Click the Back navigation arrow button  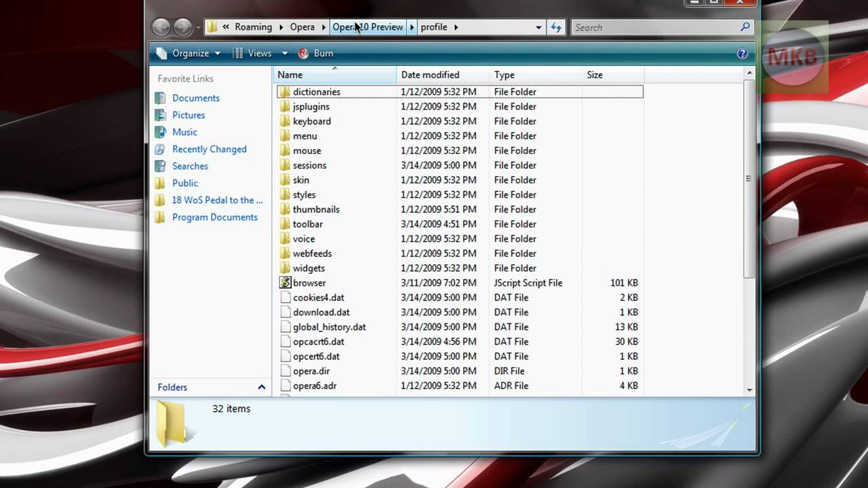161,27
